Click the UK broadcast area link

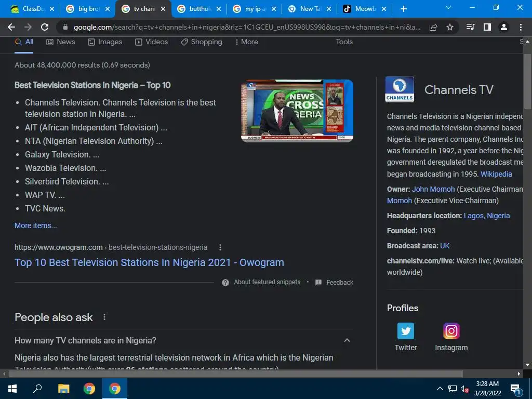[x=445, y=246]
